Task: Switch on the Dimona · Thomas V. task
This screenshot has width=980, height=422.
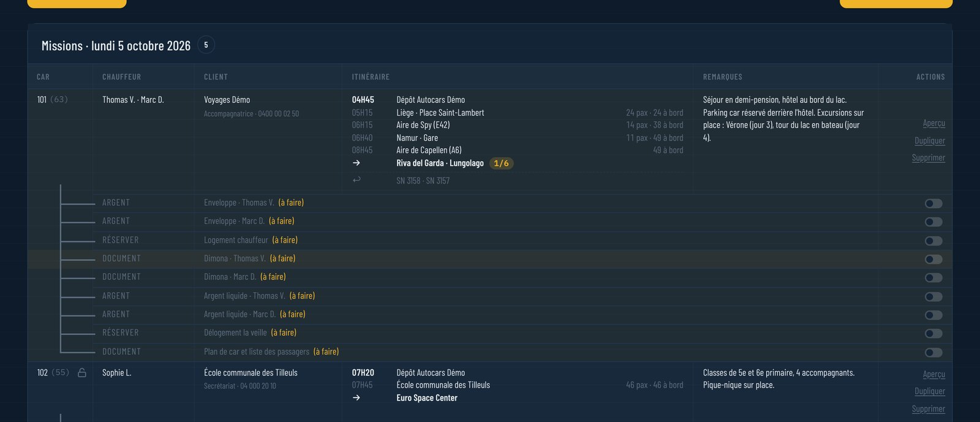Action: (x=933, y=259)
